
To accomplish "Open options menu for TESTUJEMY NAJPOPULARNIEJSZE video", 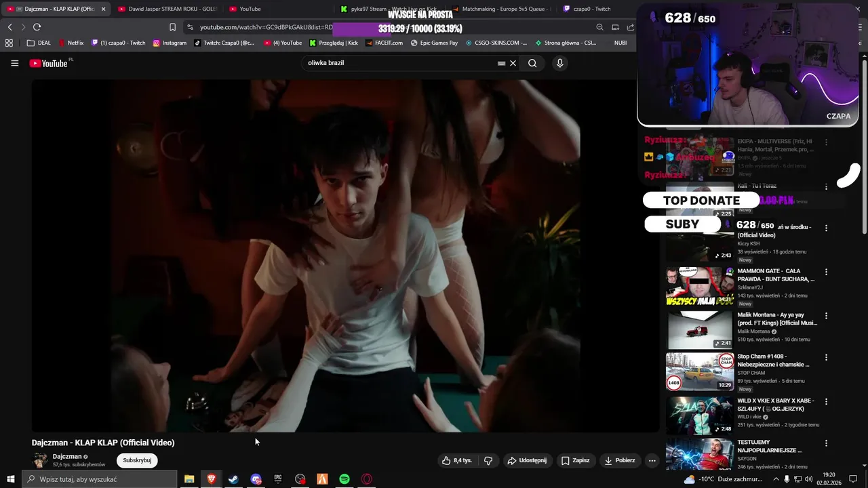I will point(826,443).
